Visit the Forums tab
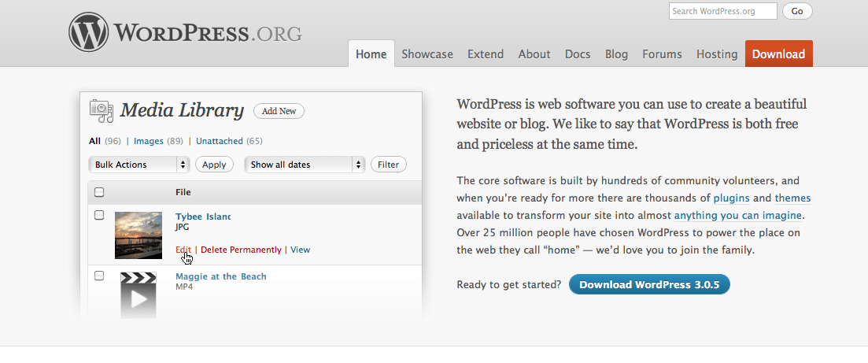868x363 pixels. 662,54
